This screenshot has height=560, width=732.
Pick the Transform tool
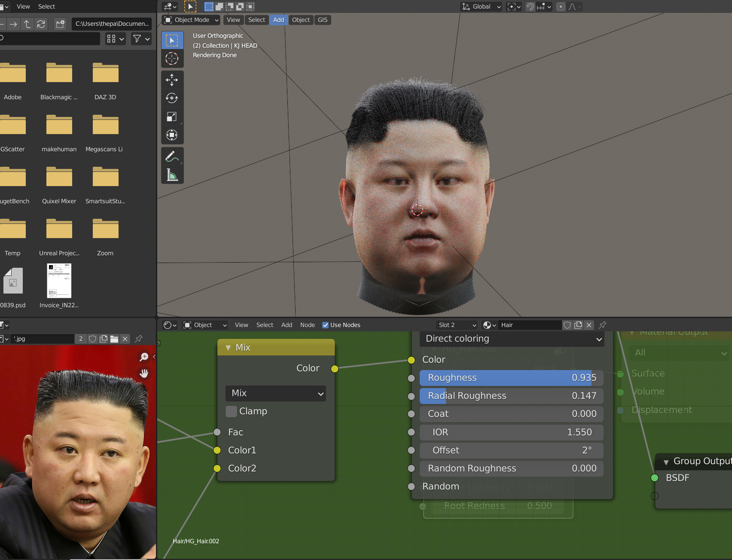(x=172, y=135)
